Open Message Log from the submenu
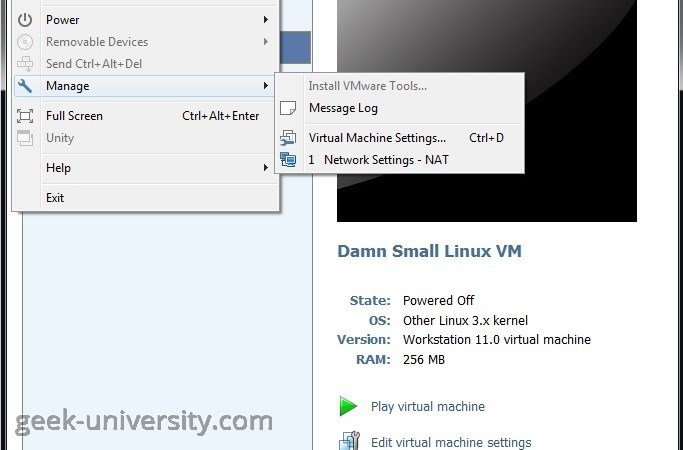 (400, 108)
